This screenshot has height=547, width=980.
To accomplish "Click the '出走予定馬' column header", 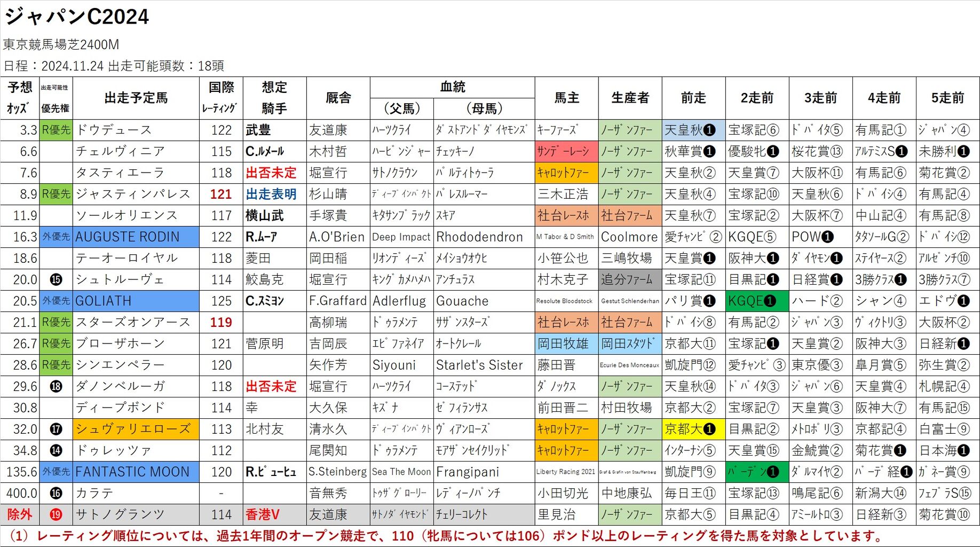I will tap(136, 98).
